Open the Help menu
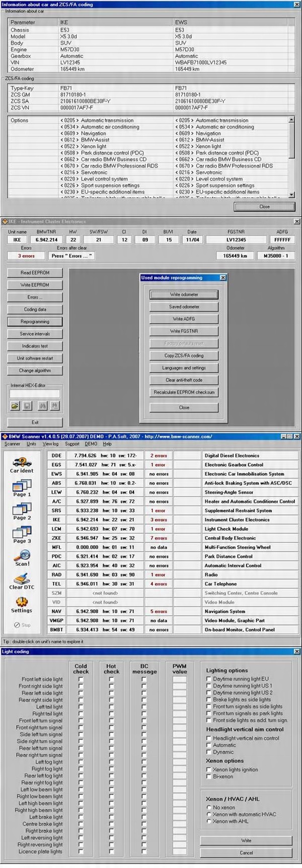This screenshot has height=868, width=302. [107, 444]
